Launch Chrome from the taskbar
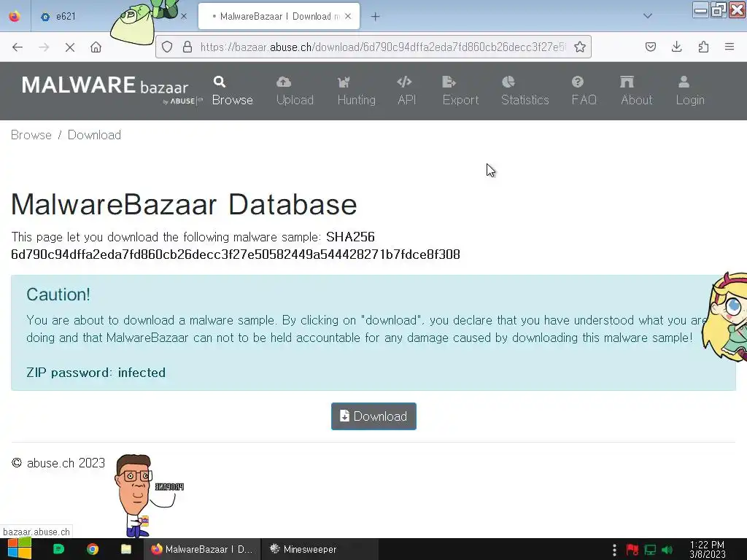747x560 pixels. tap(93, 549)
